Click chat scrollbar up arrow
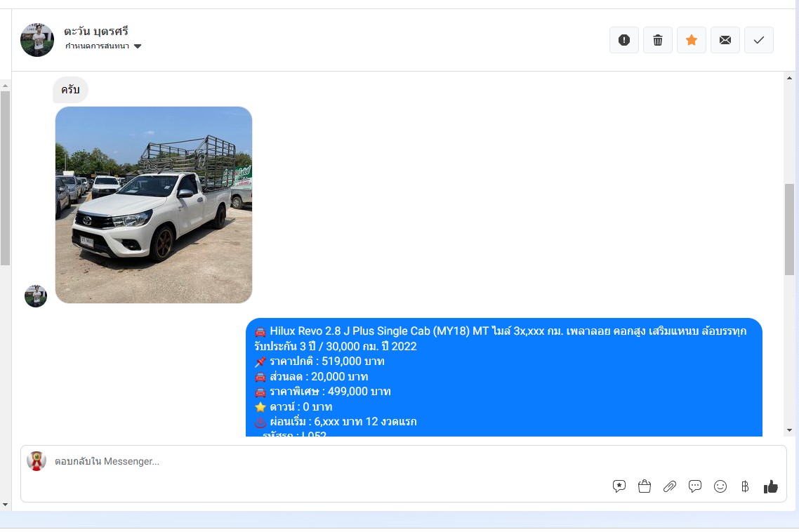The width and height of the screenshot is (799, 532). coord(789,78)
